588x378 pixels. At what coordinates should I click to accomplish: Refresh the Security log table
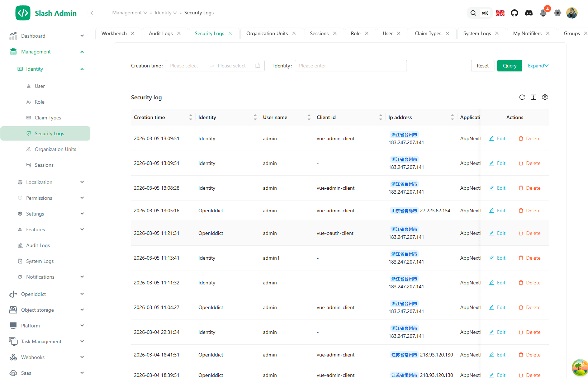522,97
